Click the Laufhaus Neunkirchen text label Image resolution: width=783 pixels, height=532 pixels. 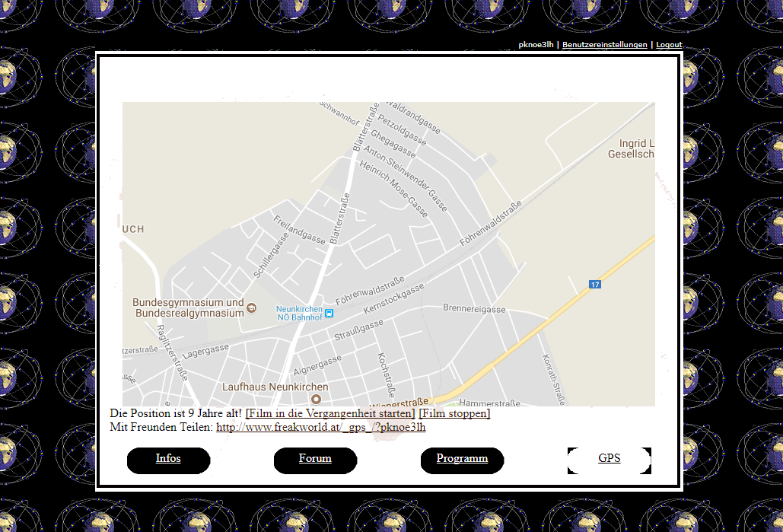click(x=275, y=387)
